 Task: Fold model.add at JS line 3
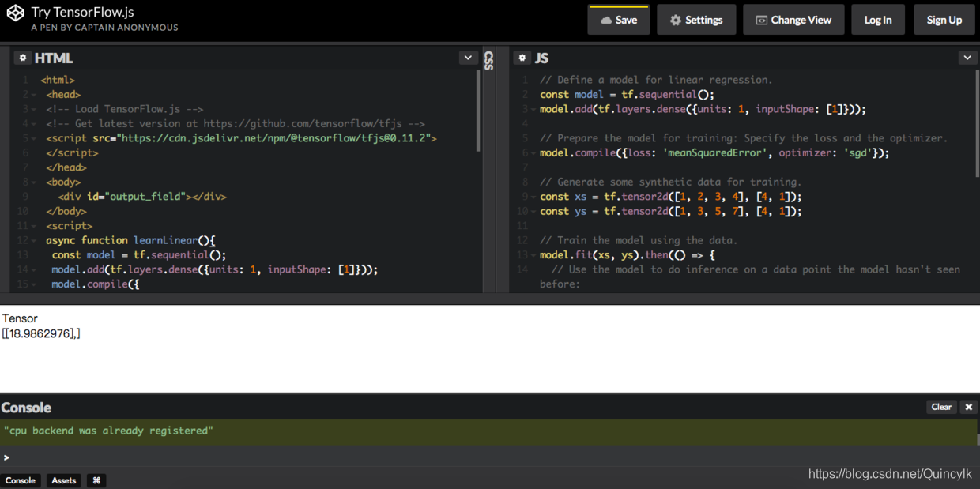tap(533, 110)
